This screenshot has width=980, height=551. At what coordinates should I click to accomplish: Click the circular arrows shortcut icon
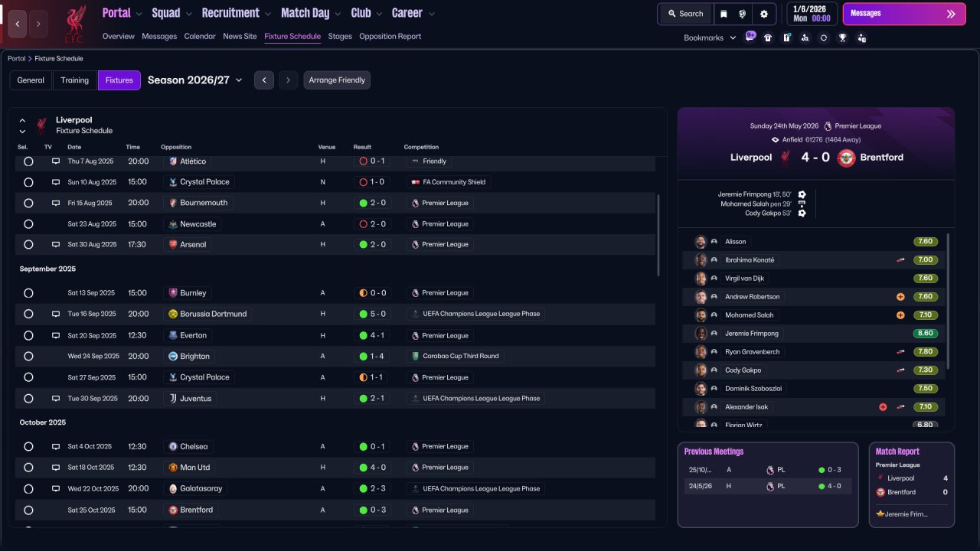tap(824, 37)
